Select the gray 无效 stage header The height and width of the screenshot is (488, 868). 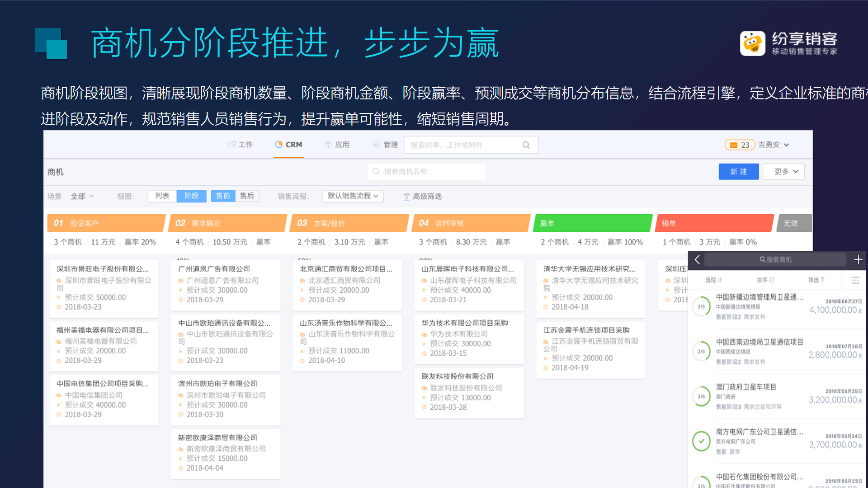coord(794,223)
